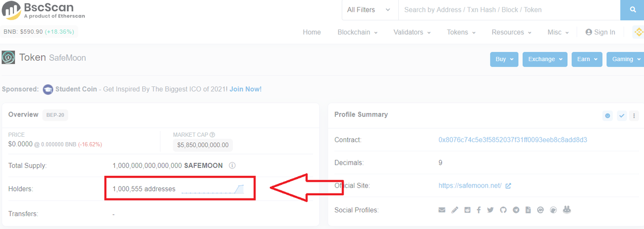Click the 1,000,000,000,000,000 SAFEMOON total supply

point(169,165)
